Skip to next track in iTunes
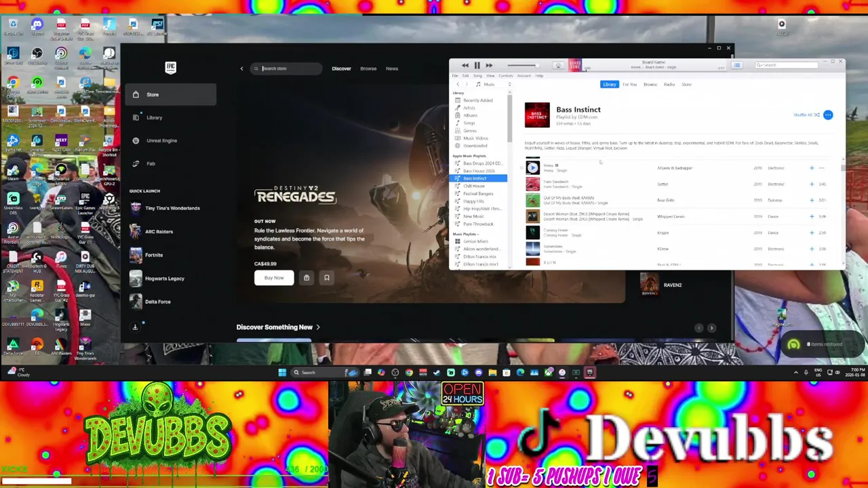Viewport: 868px width, 488px height. click(x=489, y=66)
